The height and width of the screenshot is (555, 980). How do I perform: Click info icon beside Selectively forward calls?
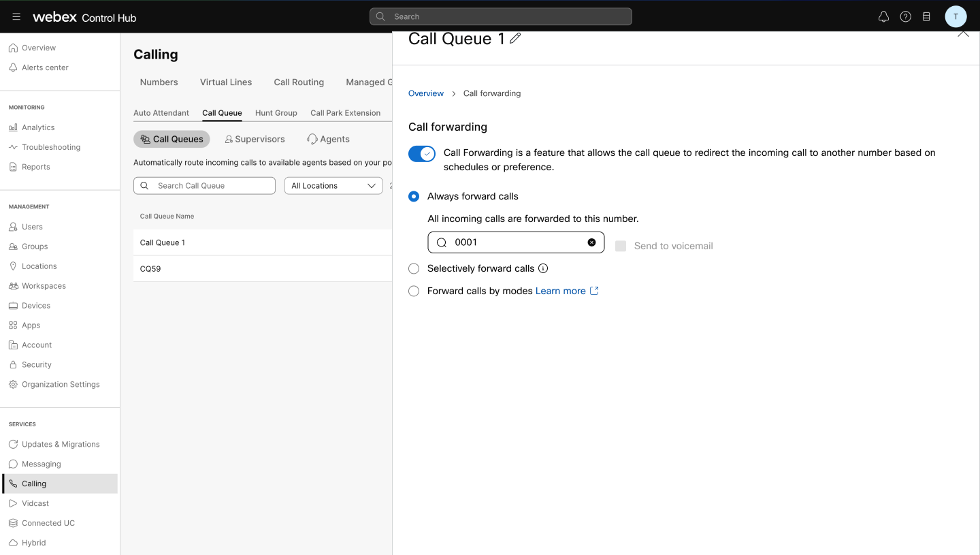(x=543, y=268)
